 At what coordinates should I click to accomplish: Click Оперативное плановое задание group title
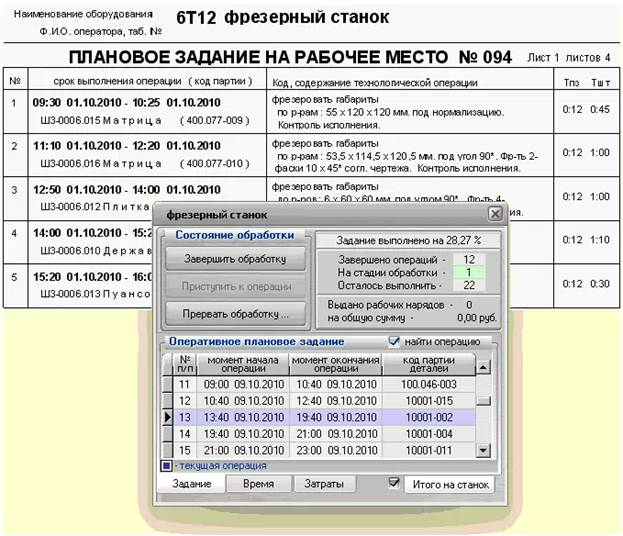tap(256, 341)
